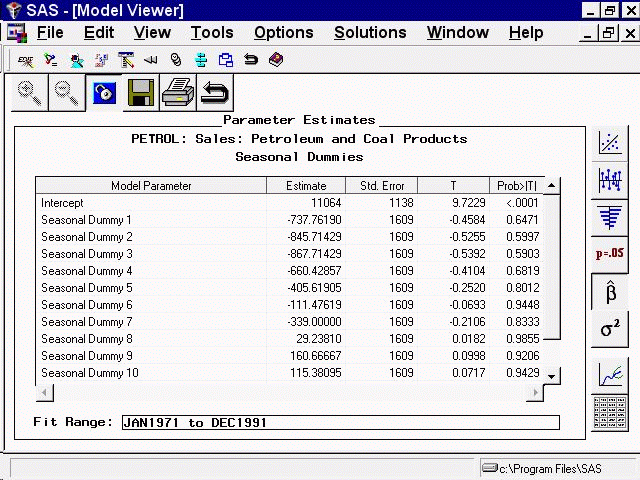The image size is (640, 480).
Task: Open the Options menu
Action: click(284, 33)
